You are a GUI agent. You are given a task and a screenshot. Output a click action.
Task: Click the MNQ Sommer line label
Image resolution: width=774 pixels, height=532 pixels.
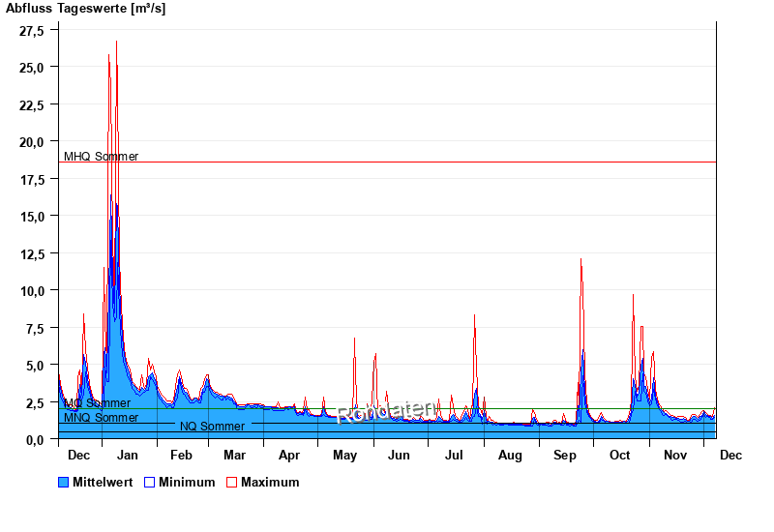(101, 418)
